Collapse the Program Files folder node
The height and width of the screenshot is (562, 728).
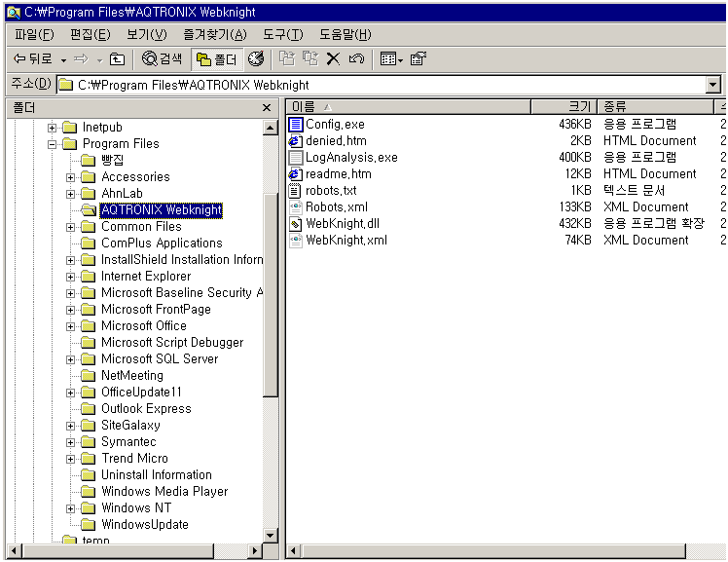click(x=52, y=144)
